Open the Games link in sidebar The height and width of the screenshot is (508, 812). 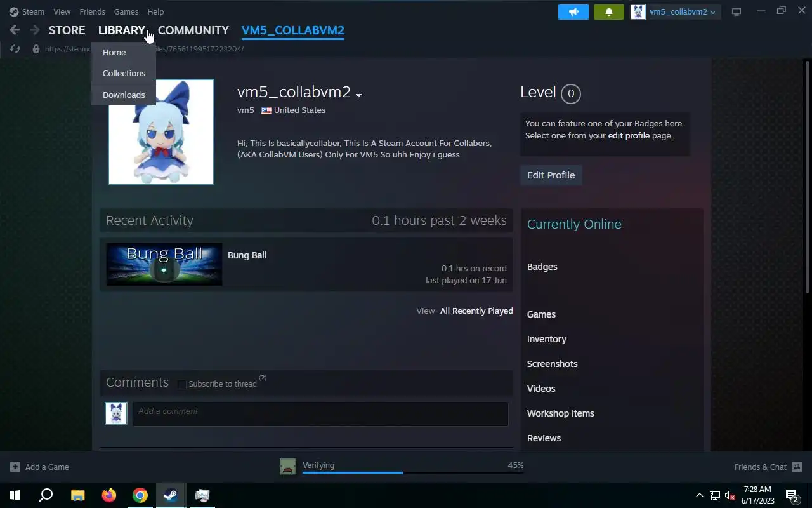click(x=541, y=314)
